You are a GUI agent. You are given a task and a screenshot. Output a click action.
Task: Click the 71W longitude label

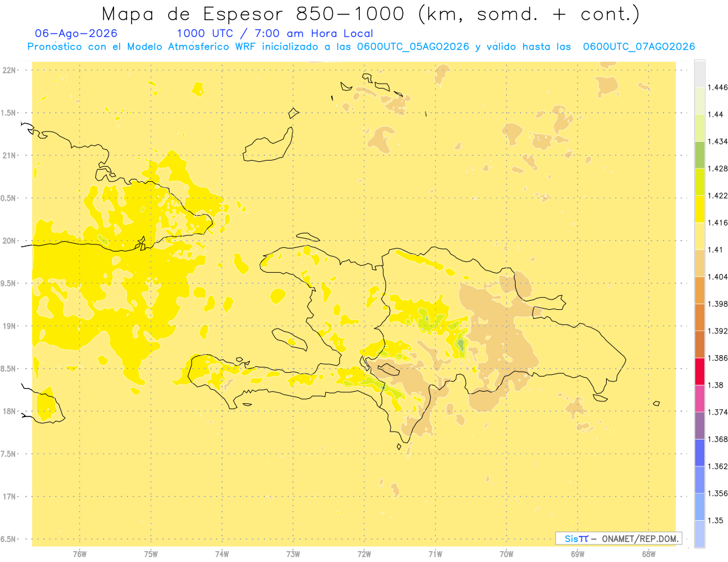(435, 554)
